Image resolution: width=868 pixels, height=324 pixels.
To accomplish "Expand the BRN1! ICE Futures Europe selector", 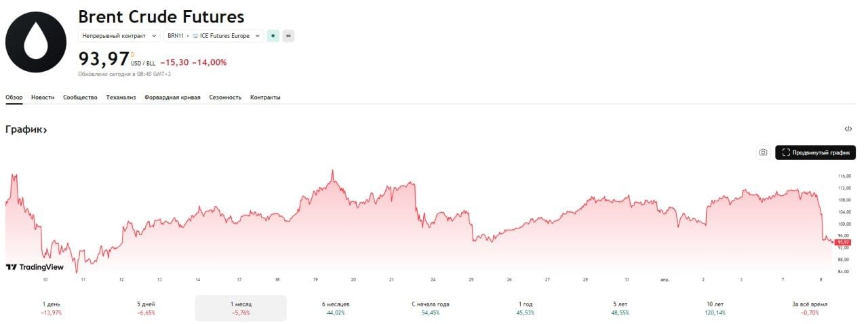I will coord(214,36).
